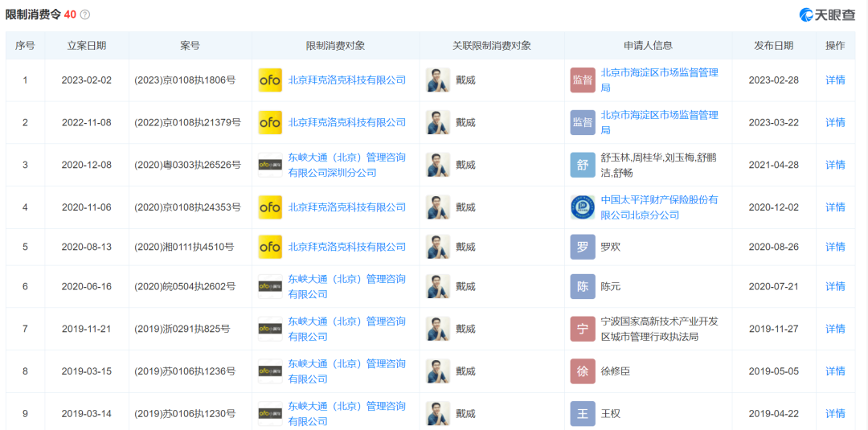Click the 限制消费令 section title

tap(33, 15)
